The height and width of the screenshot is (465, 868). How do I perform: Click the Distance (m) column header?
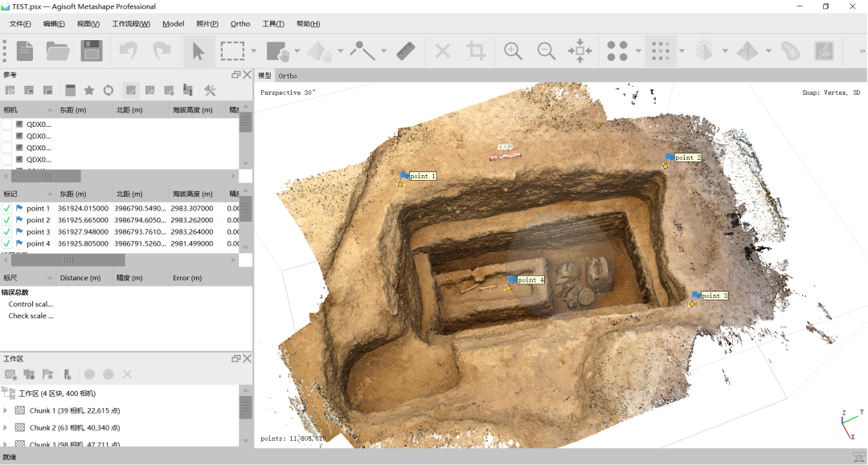coord(84,278)
